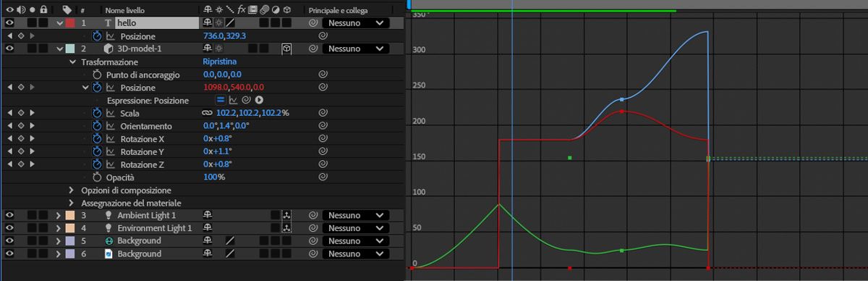Open parent dropdown for 3D-model-1
Image resolution: width=868 pixels, height=281 pixels.
coord(356,49)
